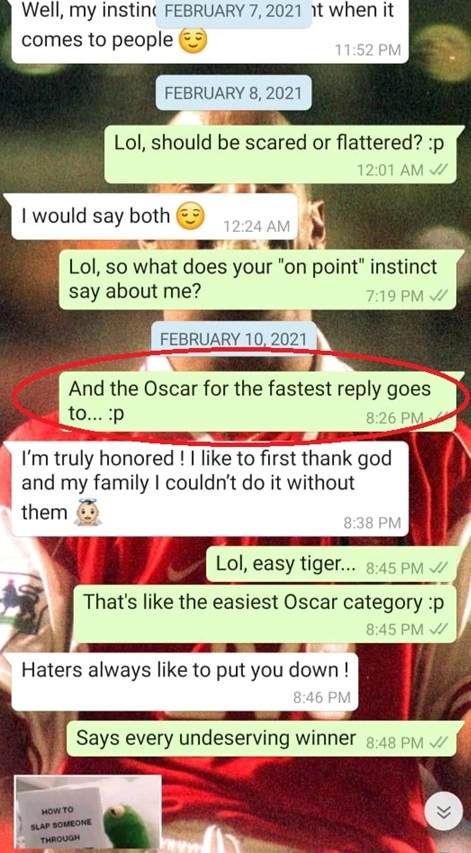The width and height of the screenshot is (471, 853).
Task: Select the 'Says every undeserving winner' bubble
Action: click(x=261, y=738)
